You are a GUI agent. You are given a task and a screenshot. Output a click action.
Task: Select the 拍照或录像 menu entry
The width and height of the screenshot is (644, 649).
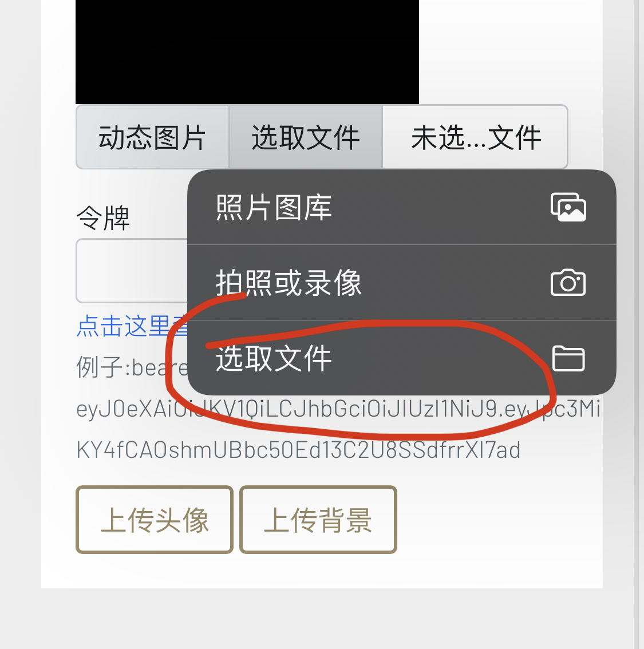[401, 282]
